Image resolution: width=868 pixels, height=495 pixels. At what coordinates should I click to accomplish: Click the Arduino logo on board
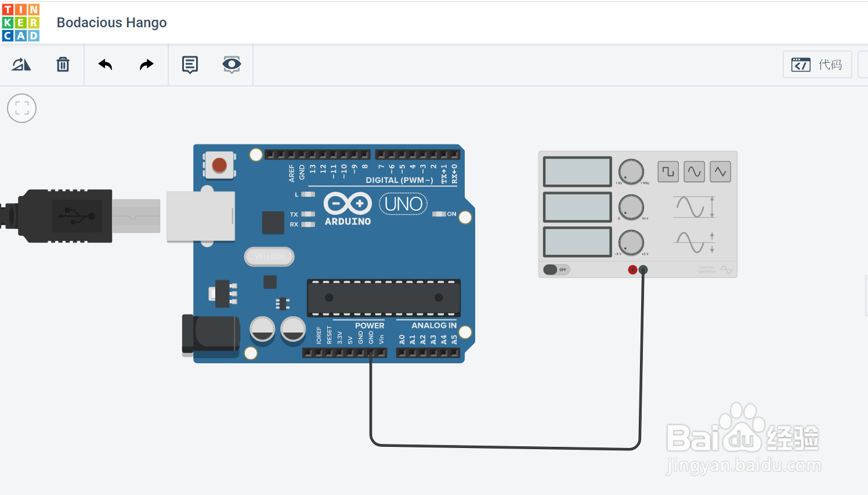348,209
